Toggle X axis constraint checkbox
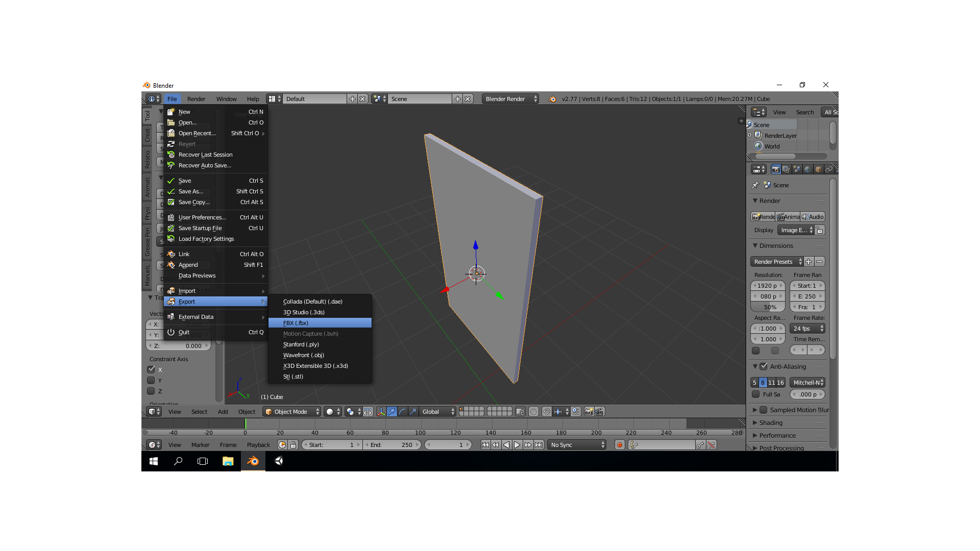Image resolution: width=980 pixels, height=551 pixels. [x=151, y=369]
